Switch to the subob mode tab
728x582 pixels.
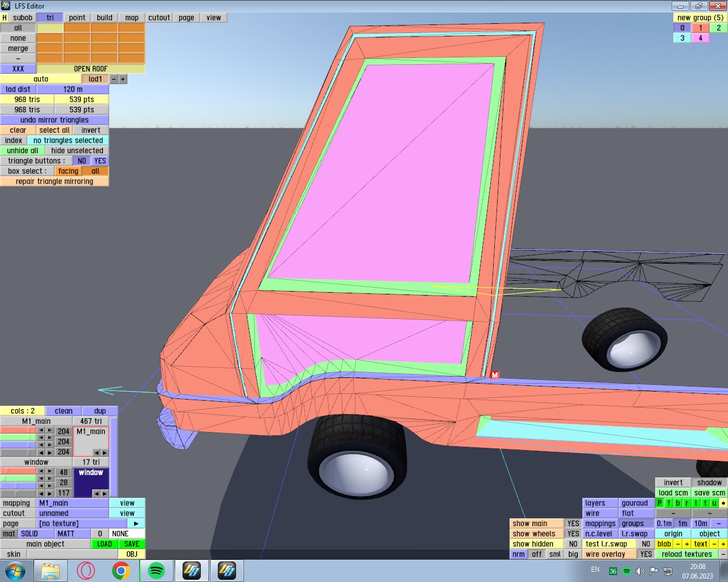click(23, 18)
